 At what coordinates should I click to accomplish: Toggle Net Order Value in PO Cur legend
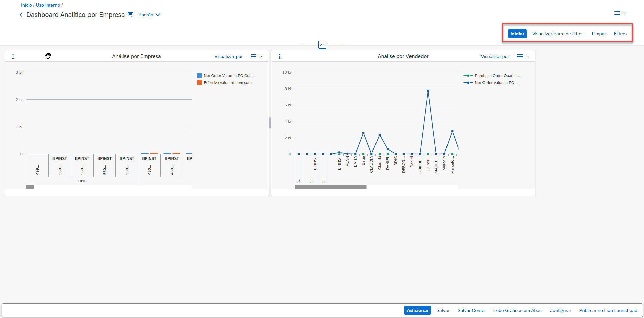[x=228, y=76]
